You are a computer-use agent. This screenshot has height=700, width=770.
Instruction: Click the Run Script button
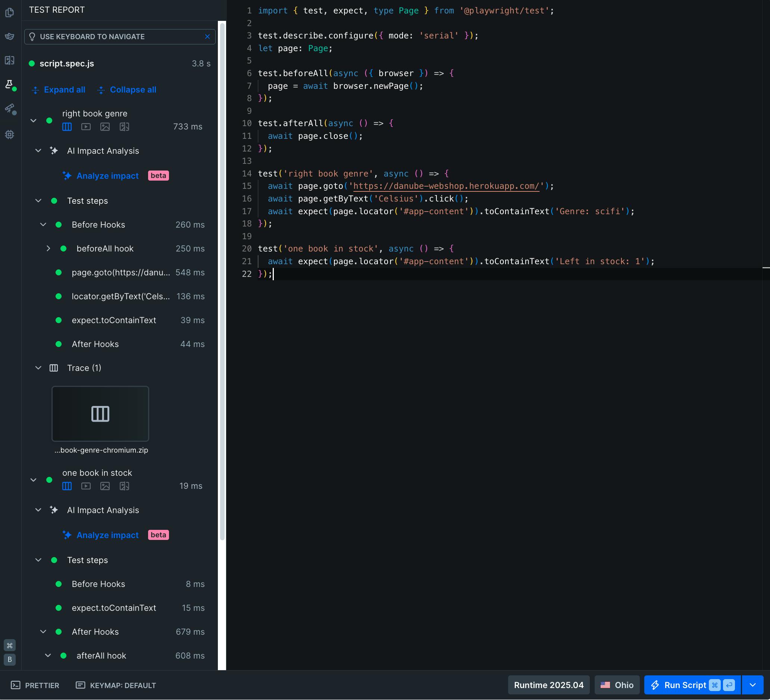pos(692,685)
